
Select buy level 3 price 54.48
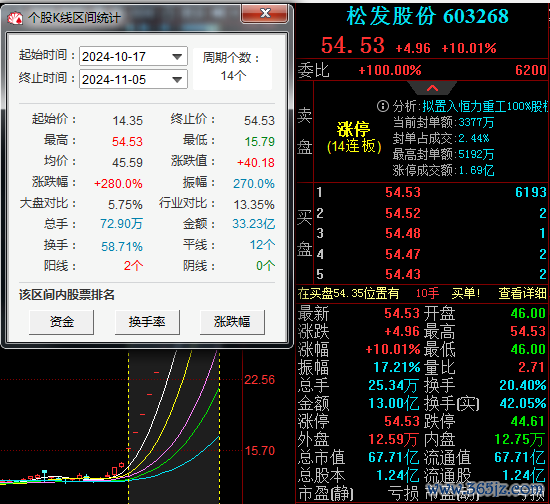pos(403,233)
